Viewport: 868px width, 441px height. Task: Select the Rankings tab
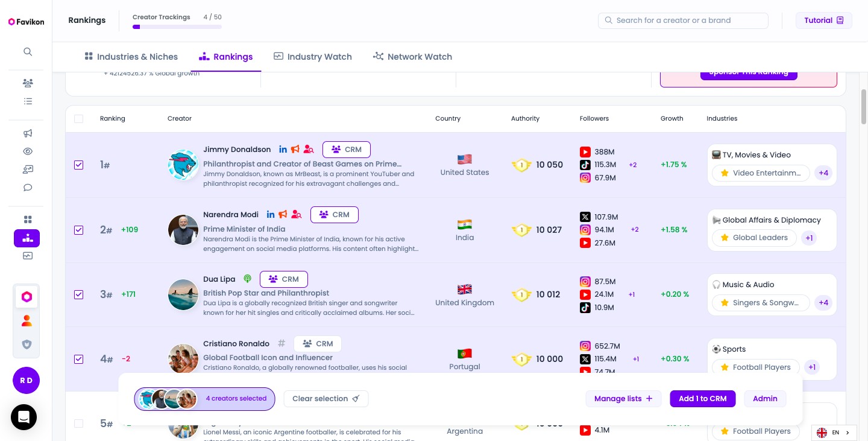(x=226, y=57)
